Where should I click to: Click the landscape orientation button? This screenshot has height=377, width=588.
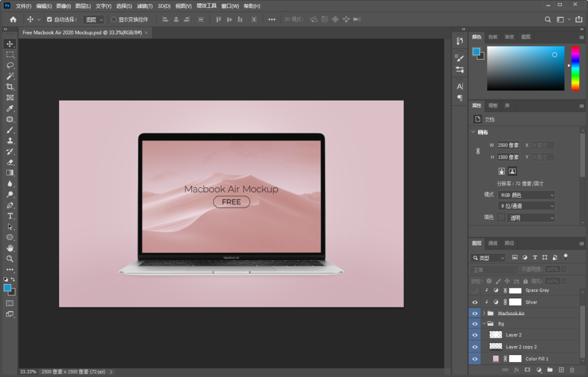click(512, 171)
